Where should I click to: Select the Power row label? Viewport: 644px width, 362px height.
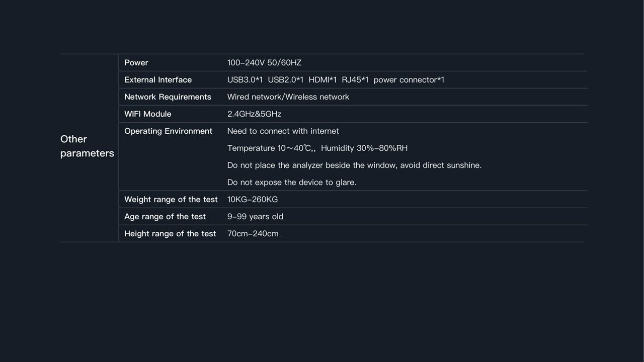136,63
